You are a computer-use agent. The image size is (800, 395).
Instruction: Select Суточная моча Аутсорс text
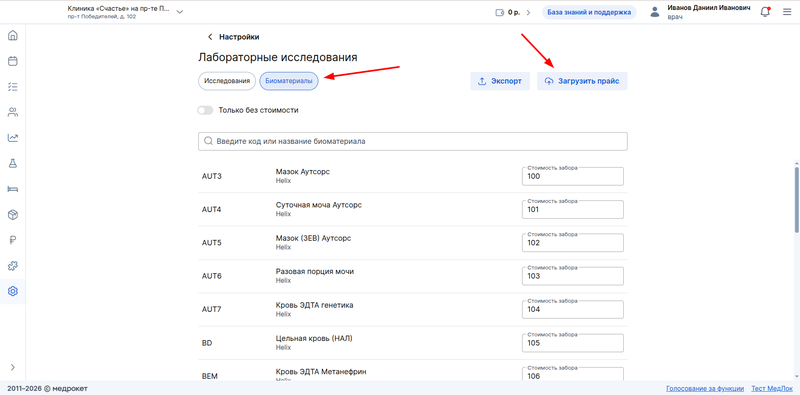pos(318,205)
